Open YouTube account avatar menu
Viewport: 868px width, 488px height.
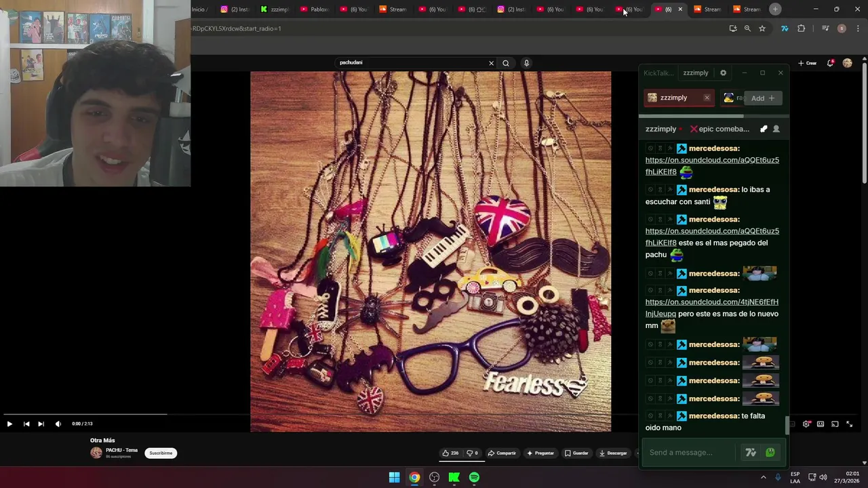click(847, 63)
